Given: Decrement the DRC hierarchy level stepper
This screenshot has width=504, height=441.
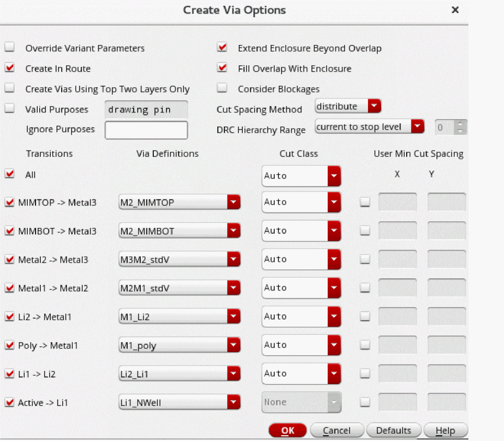Looking at the screenshot, I should tap(460, 131).
